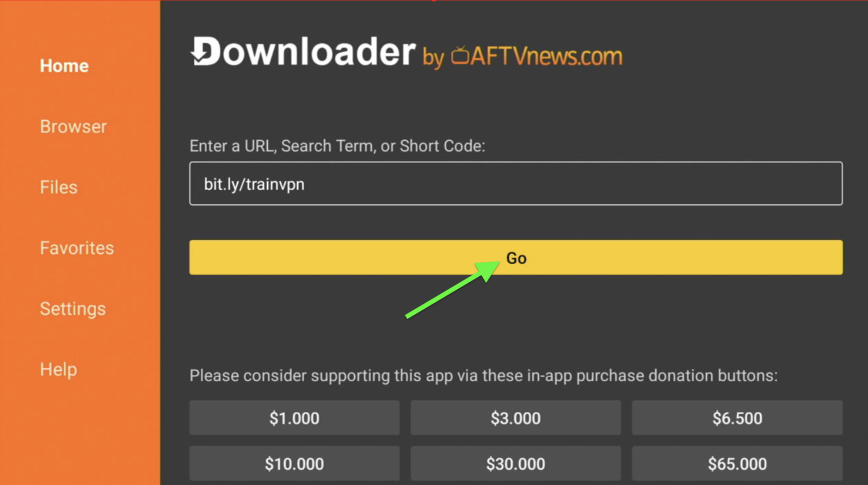Click the 'Enter a URL, Search Term' label
The height and width of the screenshot is (485, 868).
(x=337, y=146)
